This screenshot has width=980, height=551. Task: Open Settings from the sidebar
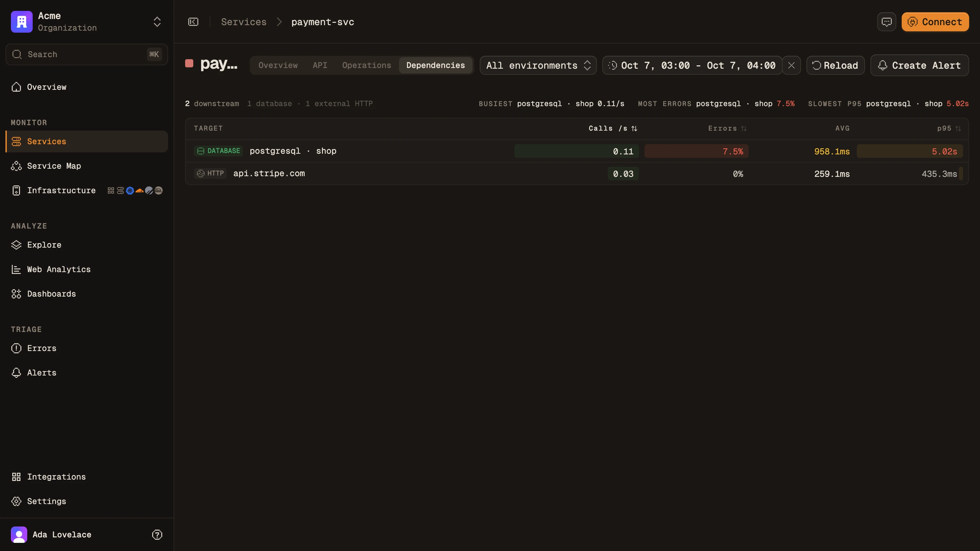[x=87, y=502]
